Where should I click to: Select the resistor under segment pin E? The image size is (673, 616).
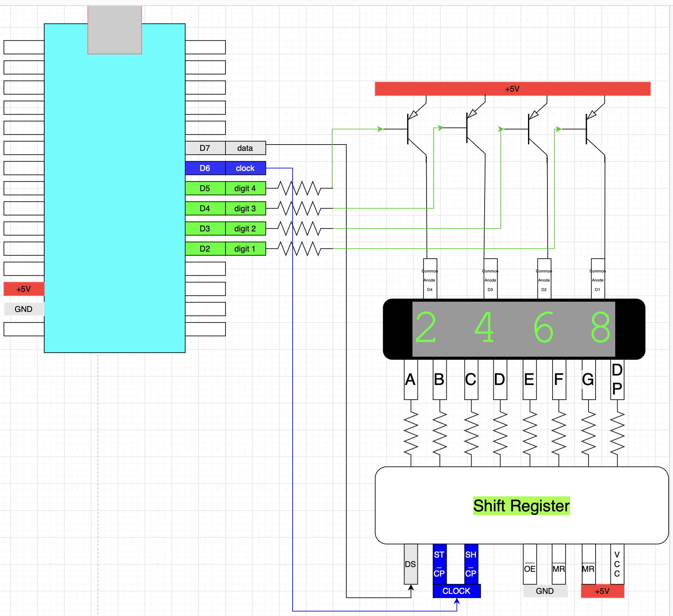530,433
